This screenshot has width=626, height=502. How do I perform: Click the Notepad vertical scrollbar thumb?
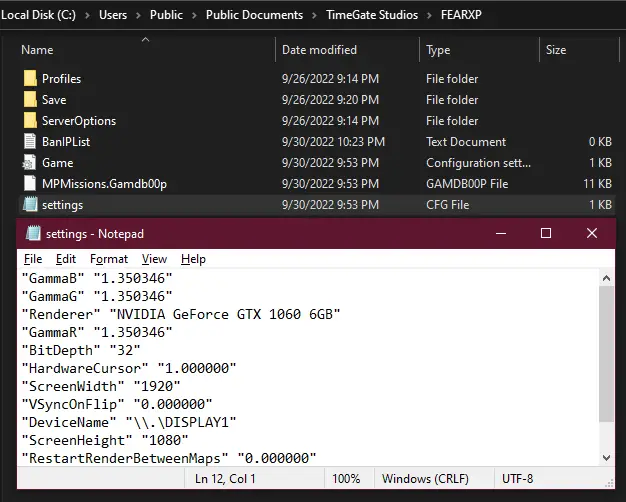pyautogui.click(x=606, y=354)
